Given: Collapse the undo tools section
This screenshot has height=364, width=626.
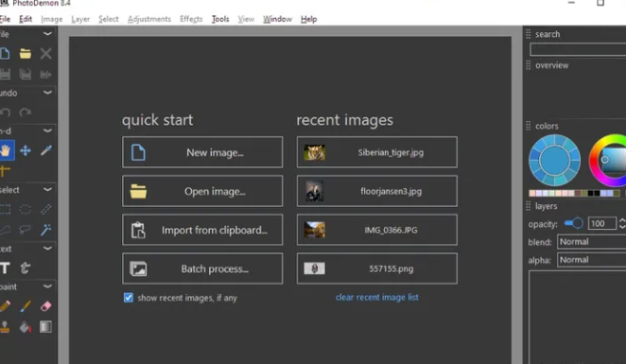Looking at the screenshot, I should point(47,93).
